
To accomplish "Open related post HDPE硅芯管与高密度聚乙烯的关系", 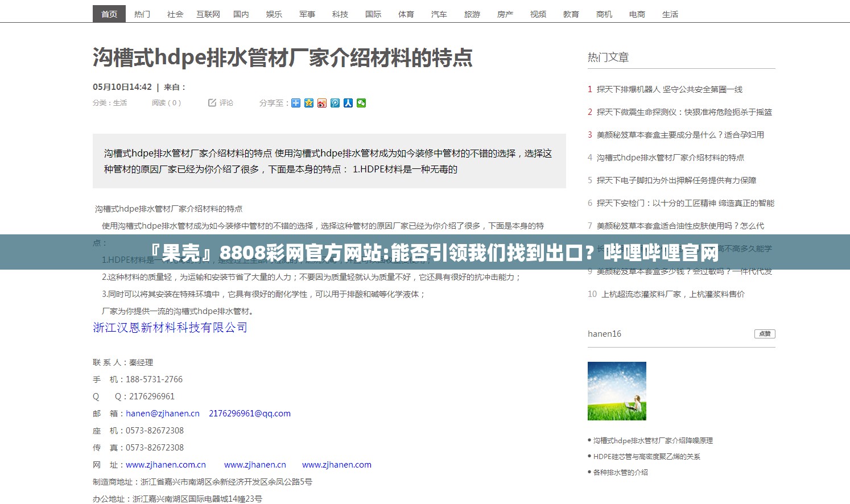I will (x=646, y=456).
